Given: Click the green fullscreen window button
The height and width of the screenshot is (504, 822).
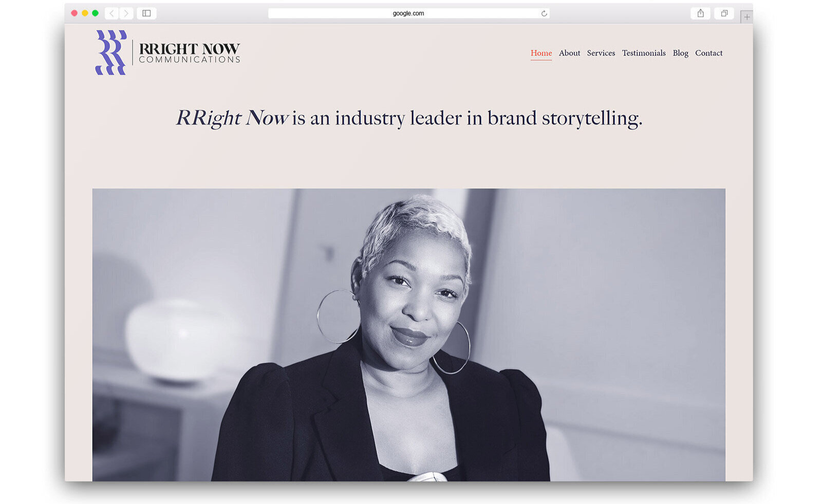Looking at the screenshot, I should [95, 13].
